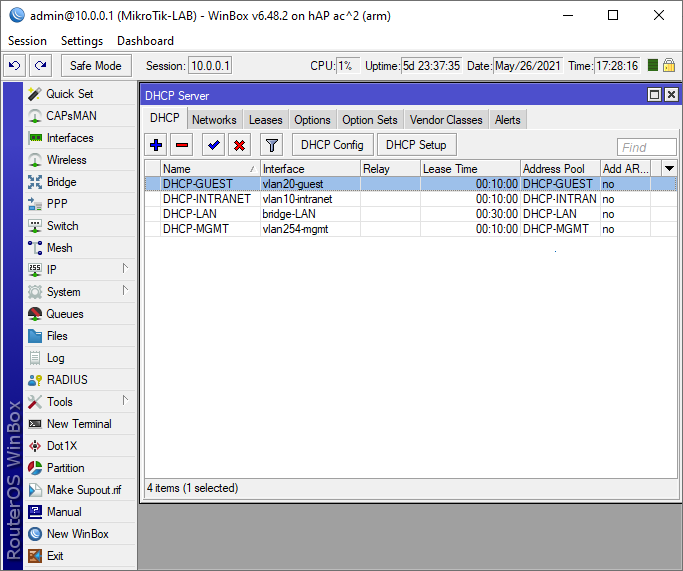Screen dimensions: 683x571
Task: Click the padlock icon in status bar
Action: point(669,65)
